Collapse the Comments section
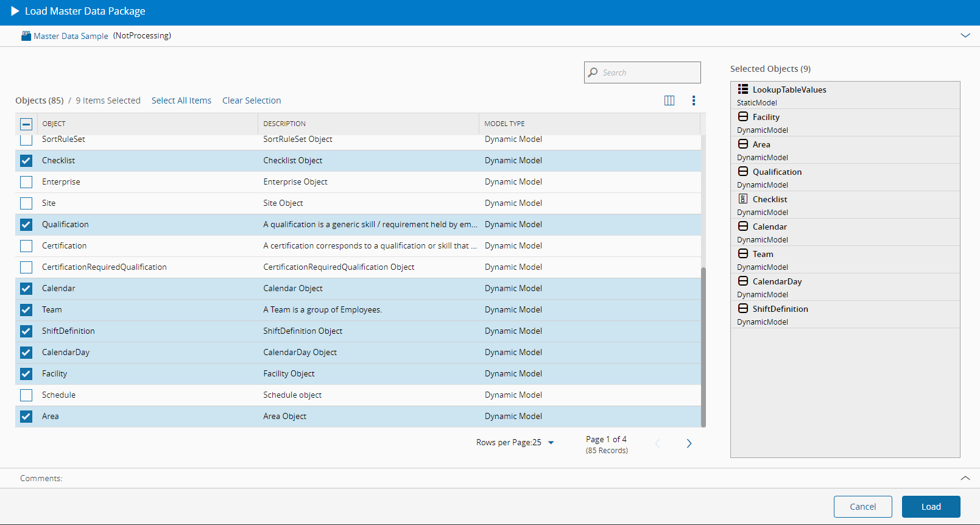Screen dimensions: 980x525 965,478
